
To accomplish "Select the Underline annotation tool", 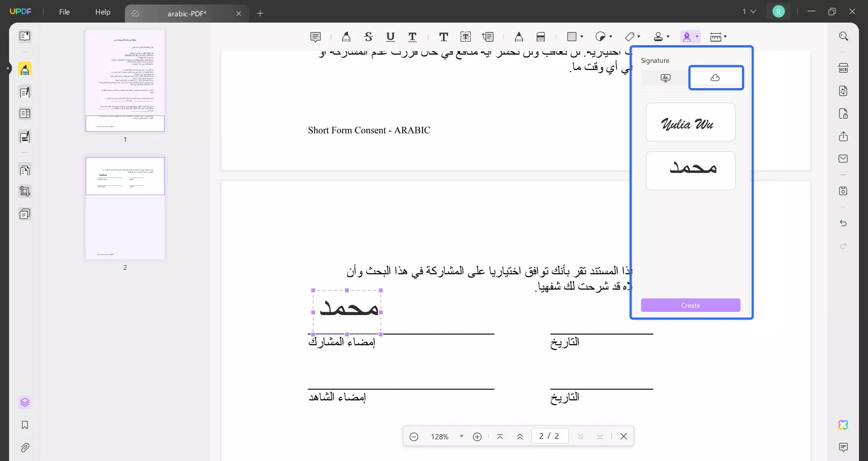I will click(391, 37).
